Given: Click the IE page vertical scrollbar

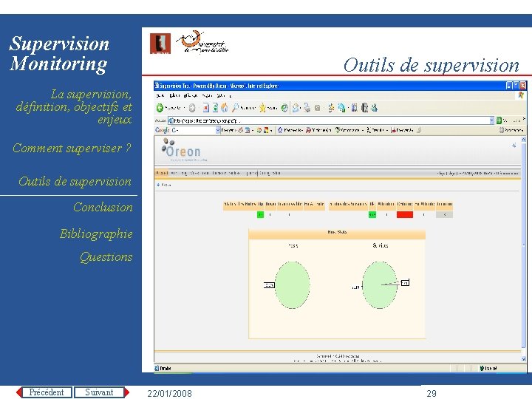Looking at the screenshot, I should [523, 249].
